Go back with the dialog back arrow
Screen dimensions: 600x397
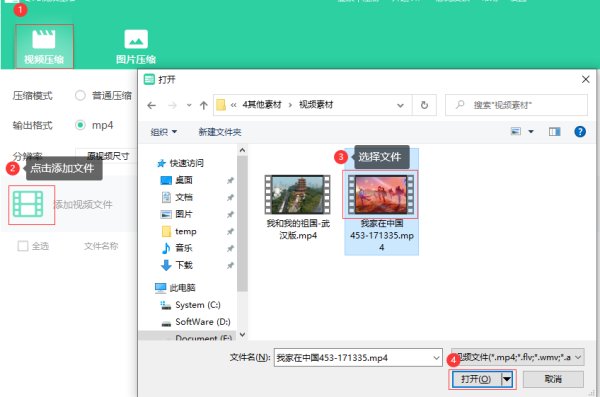152,105
